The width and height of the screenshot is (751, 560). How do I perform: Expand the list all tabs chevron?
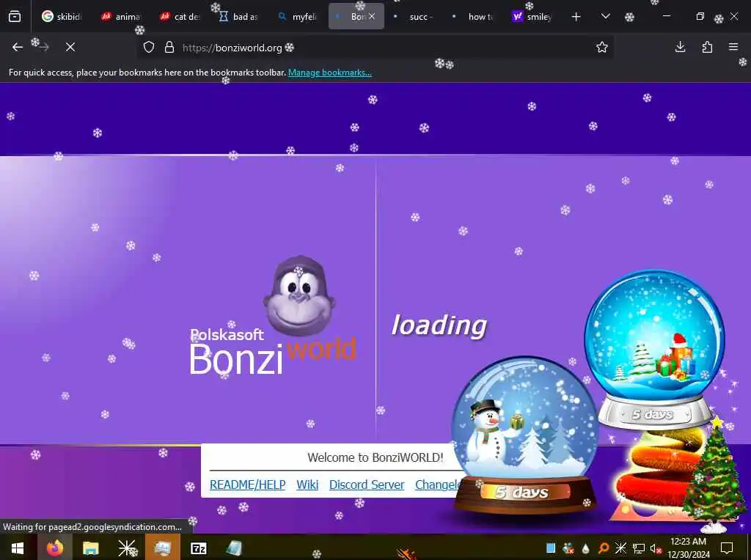point(605,17)
